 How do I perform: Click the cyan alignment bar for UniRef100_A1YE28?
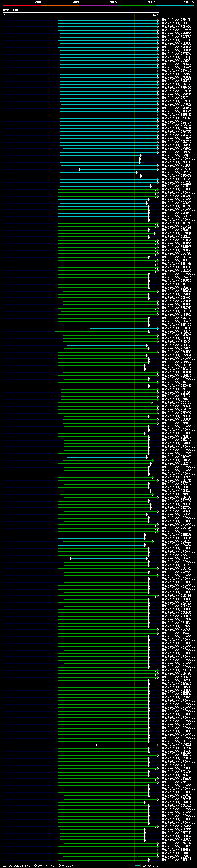[127, 745]
